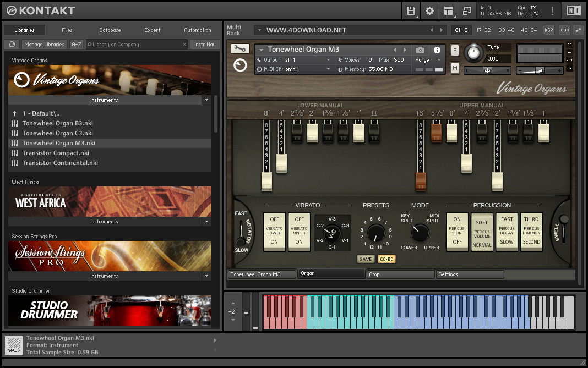The width and height of the screenshot is (588, 368).
Task: Toggle the Vibrato Lower switch
Action: [x=274, y=231]
